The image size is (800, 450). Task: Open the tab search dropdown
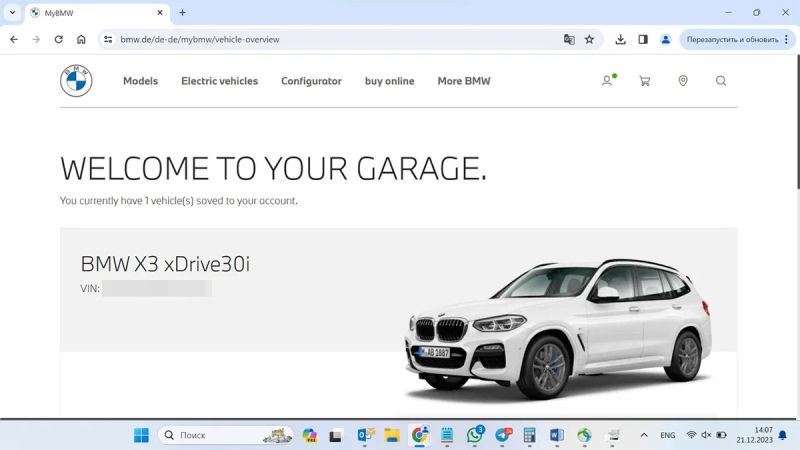[12, 12]
